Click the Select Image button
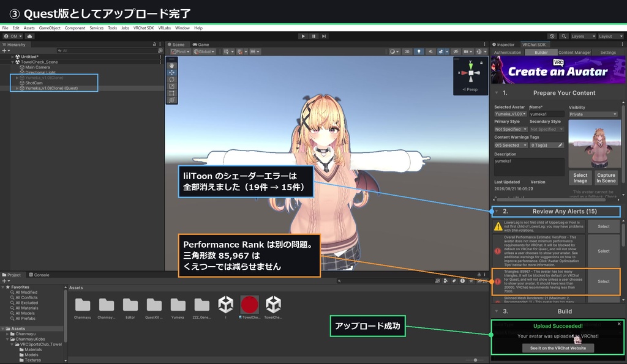Screen dimensions: 627x364 coord(580,178)
